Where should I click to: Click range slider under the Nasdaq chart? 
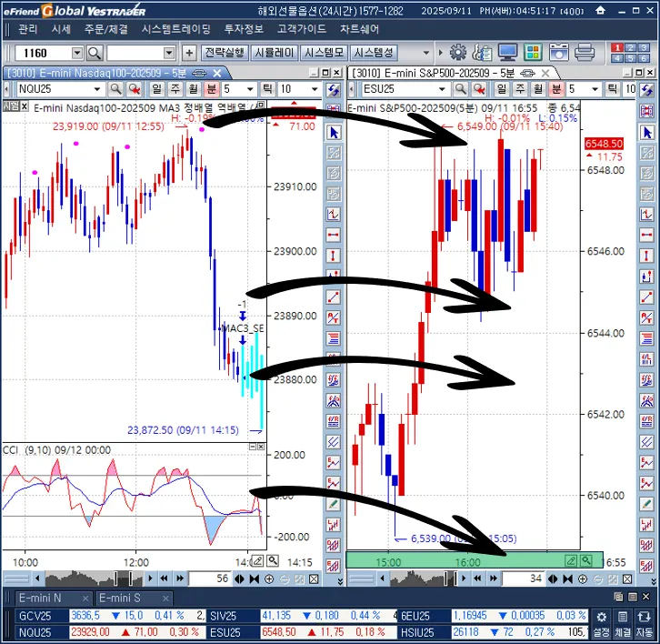point(94,579)
